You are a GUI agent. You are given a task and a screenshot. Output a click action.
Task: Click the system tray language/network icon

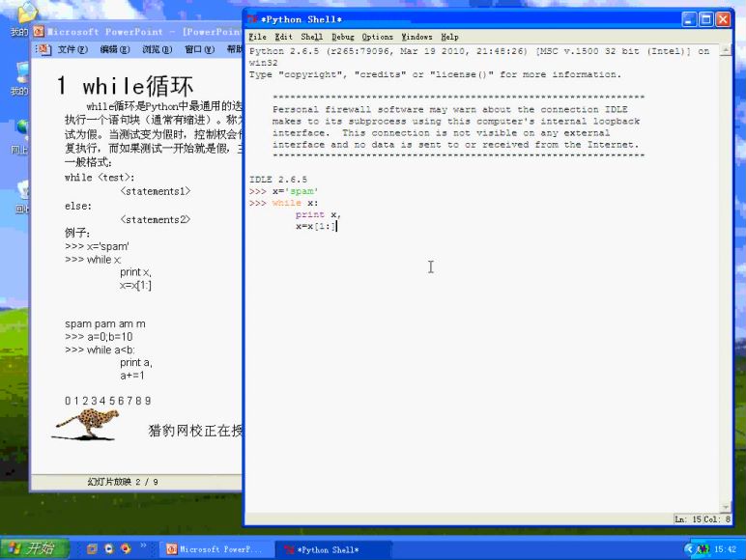pyautogui.click(x=703, y=549)
